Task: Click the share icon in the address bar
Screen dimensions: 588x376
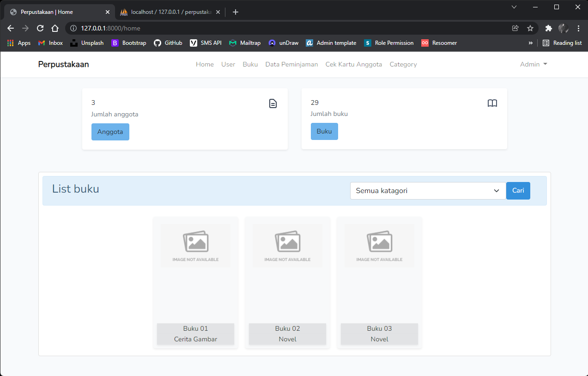Action: [515, 28]
